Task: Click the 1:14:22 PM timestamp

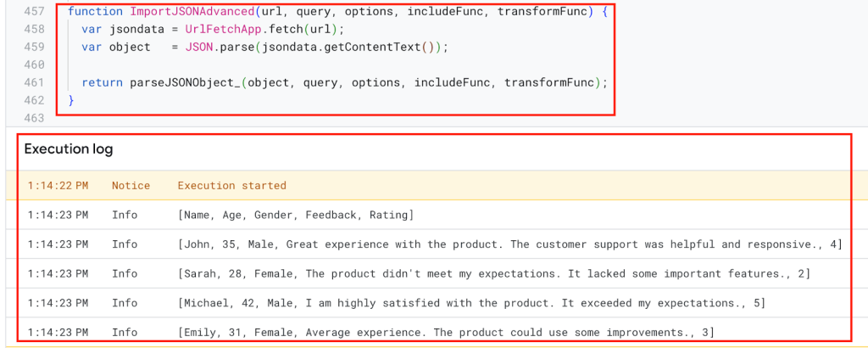Action: [x=58, y=185]
